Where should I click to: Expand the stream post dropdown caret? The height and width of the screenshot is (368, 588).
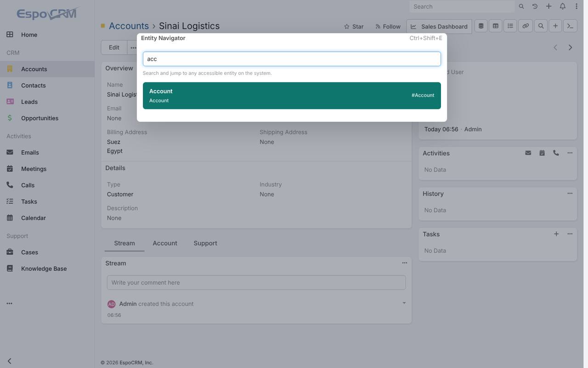(x=404, y=303)
